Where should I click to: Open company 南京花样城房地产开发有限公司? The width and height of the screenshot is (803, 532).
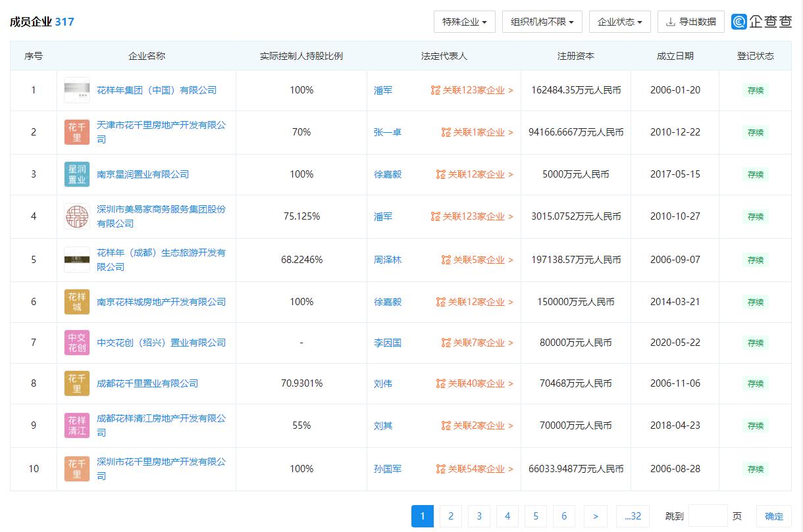pos(161,302)
